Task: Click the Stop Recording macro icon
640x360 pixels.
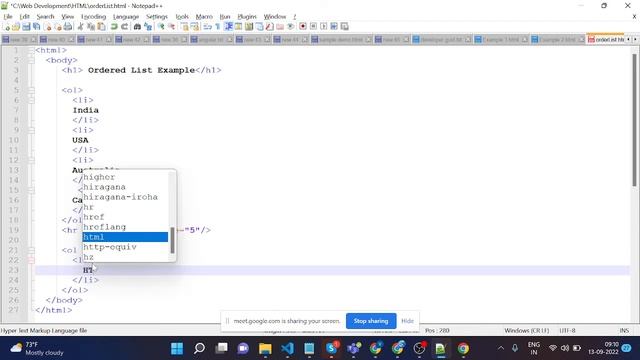Action: click(x=313, y=27)
